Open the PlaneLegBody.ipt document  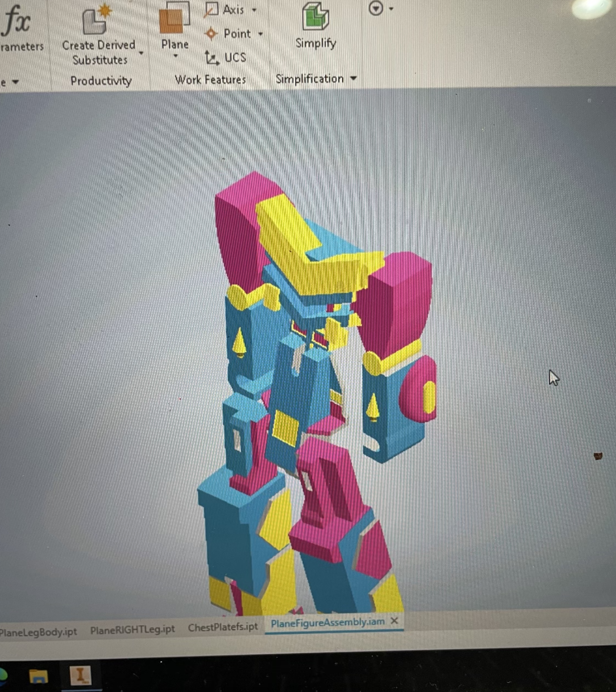coord(38,631)
